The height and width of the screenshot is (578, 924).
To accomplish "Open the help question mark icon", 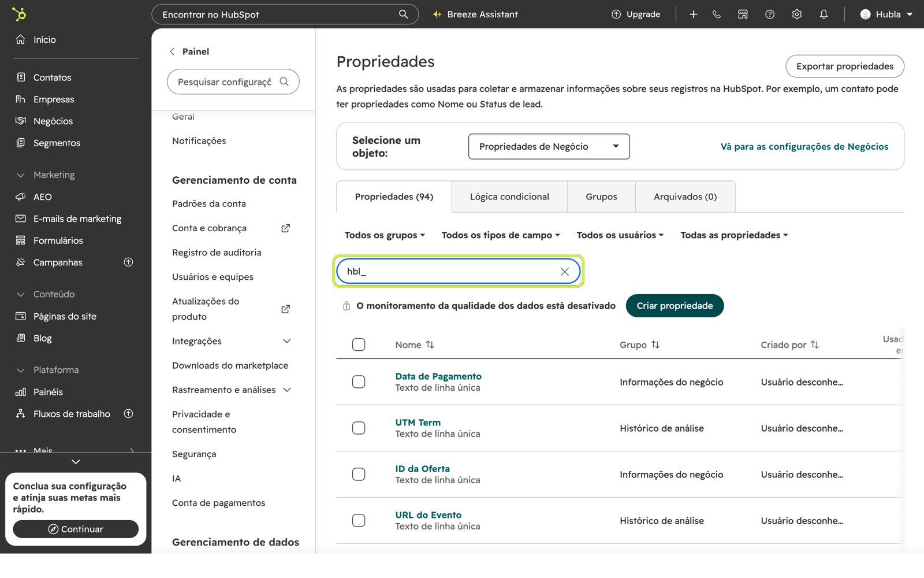I will [770, 14].
